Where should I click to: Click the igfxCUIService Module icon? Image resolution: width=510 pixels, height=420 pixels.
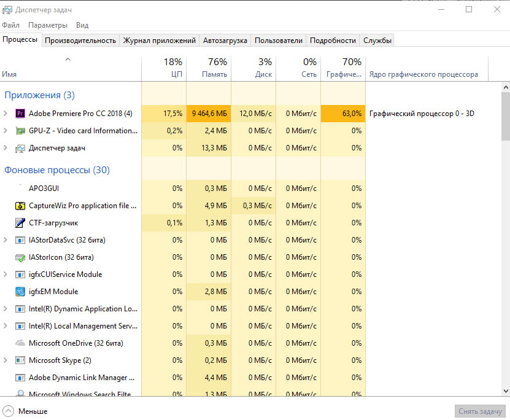coord(20,274)
